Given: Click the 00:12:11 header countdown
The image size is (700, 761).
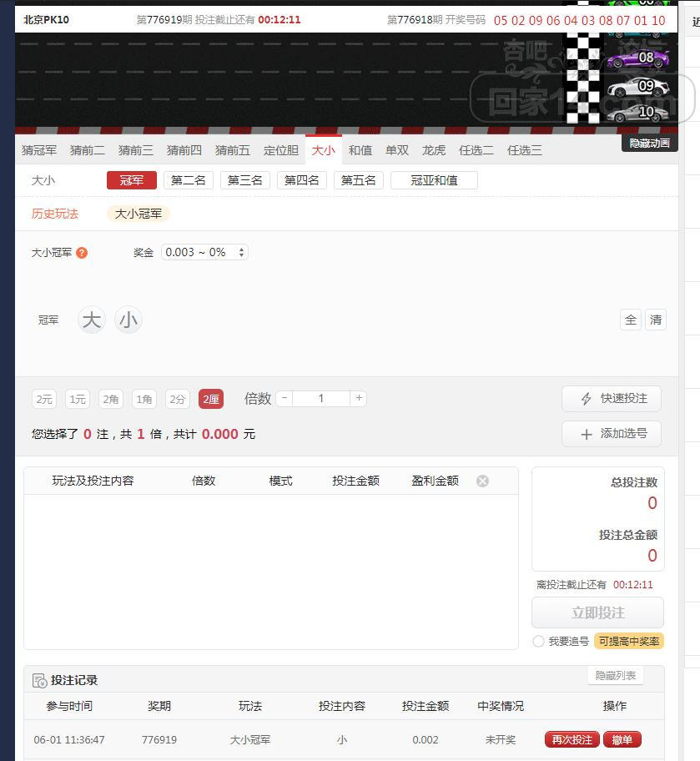Looking at the screenshot, I should pos(279,20).
